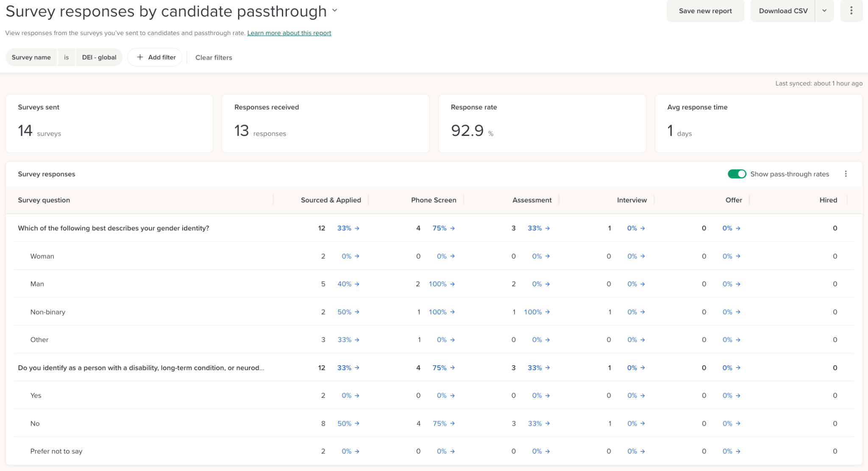Open Survey responses table three-dot menu
Screen dimensions: 868x471
tap(846, 174)
